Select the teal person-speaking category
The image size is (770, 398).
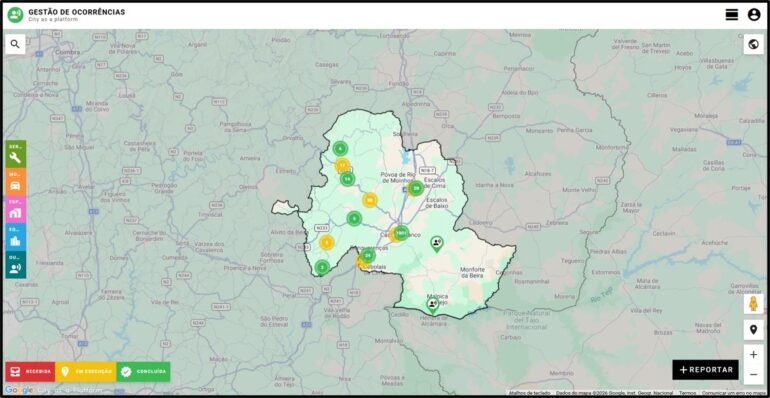tap(16, 265)
